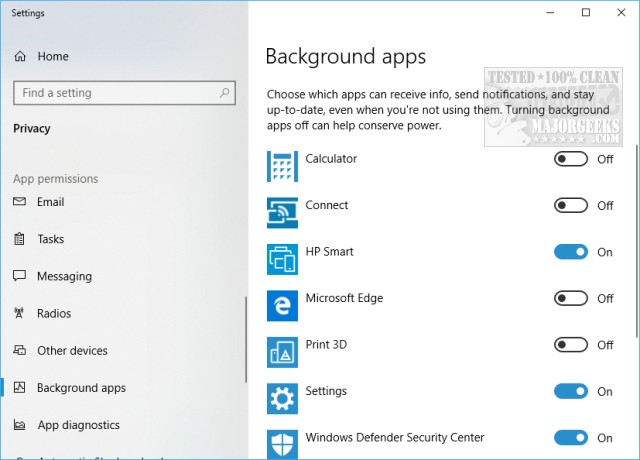This screenshot has height=460, width=640.
Task: Switch on the Print 3D toggle
Action: [571, 345]
